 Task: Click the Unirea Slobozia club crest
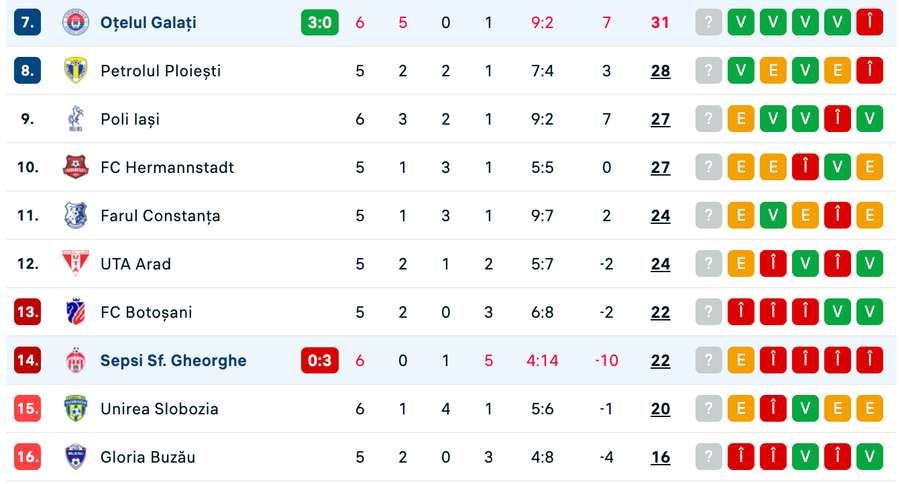pos(75,408)
